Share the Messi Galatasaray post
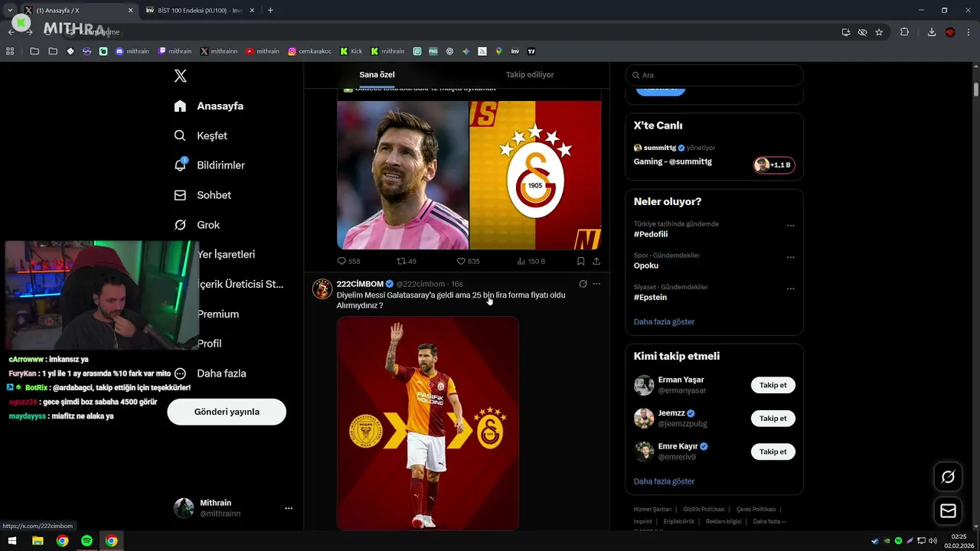 click(596, 261)
